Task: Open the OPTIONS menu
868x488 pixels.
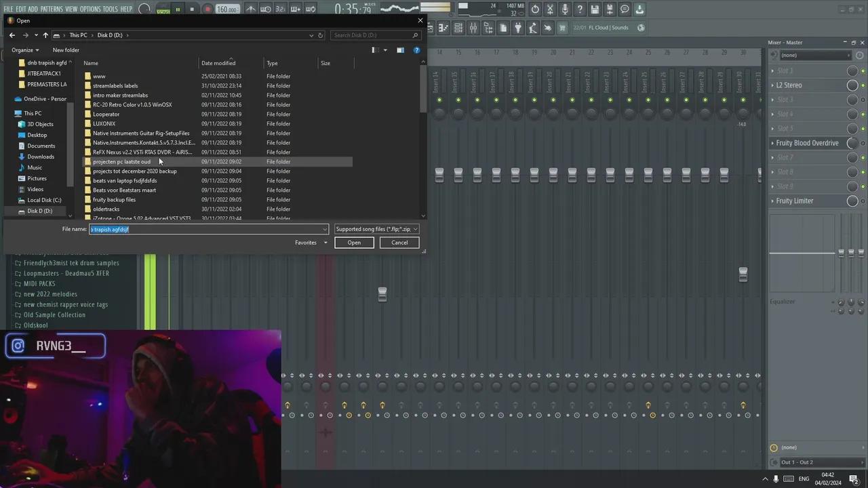Action: [x=90, y=9]
